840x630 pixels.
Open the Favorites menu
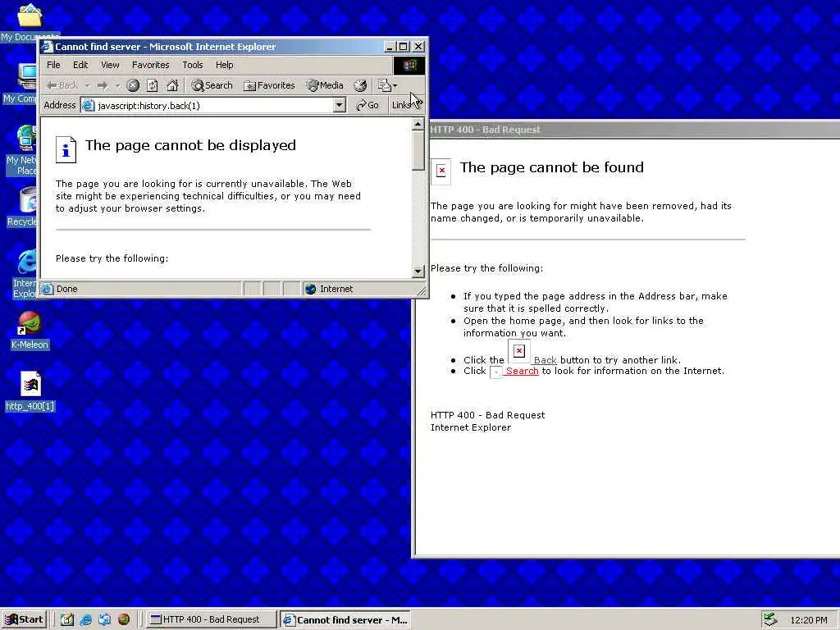point(151,65)
